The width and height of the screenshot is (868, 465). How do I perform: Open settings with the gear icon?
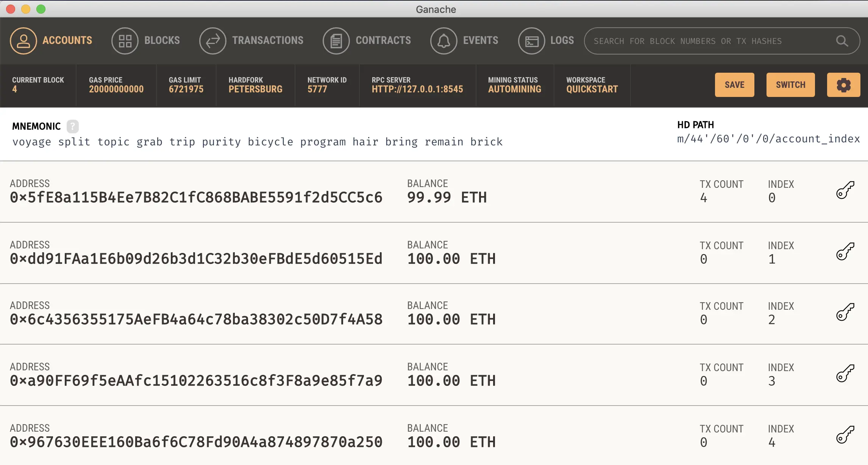coord(843,85)
